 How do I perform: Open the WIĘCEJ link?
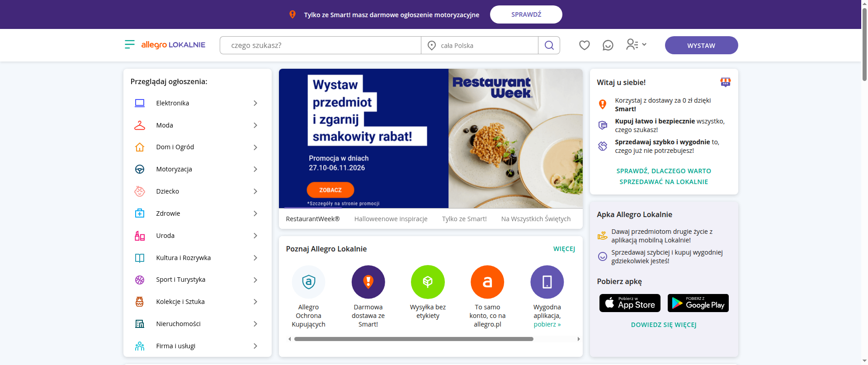(564, 249)
